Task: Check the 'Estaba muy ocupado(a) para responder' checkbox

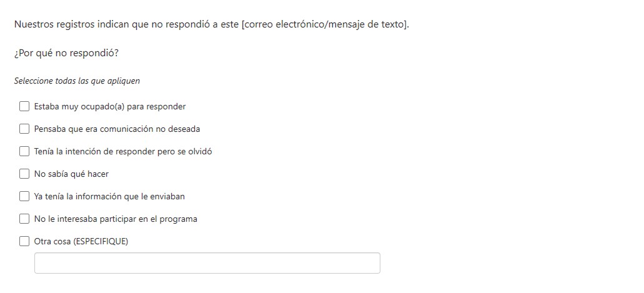Action: (x=24, y=107)
